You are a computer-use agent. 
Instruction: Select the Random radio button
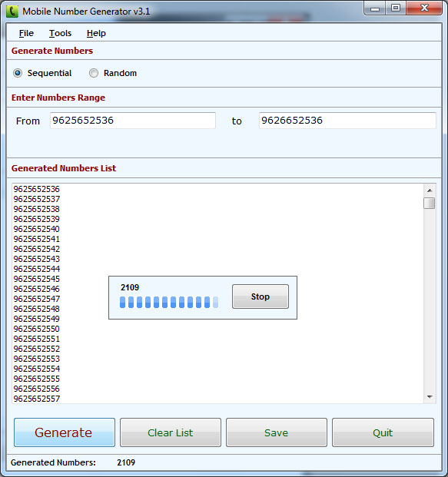(x=94, y=73)
